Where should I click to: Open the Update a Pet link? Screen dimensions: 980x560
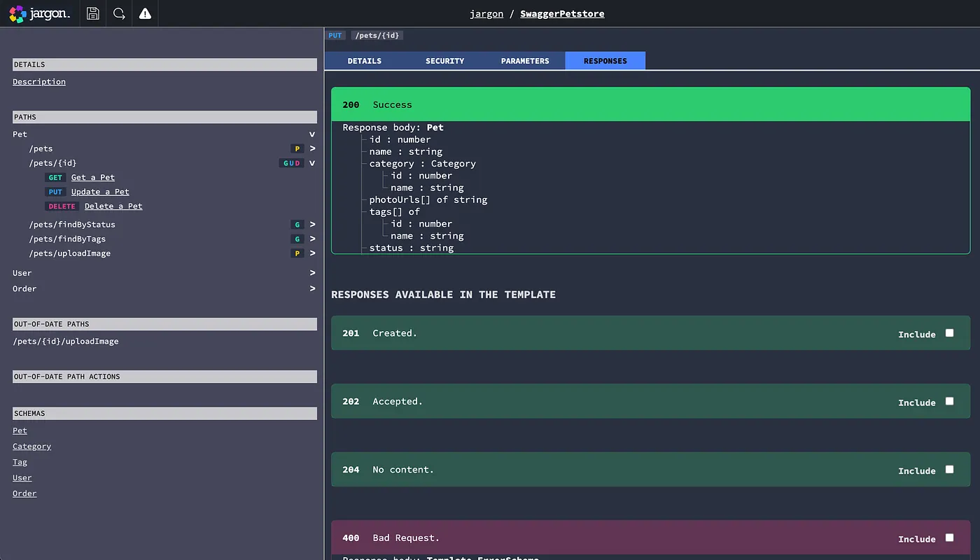(x=99, y=191)
